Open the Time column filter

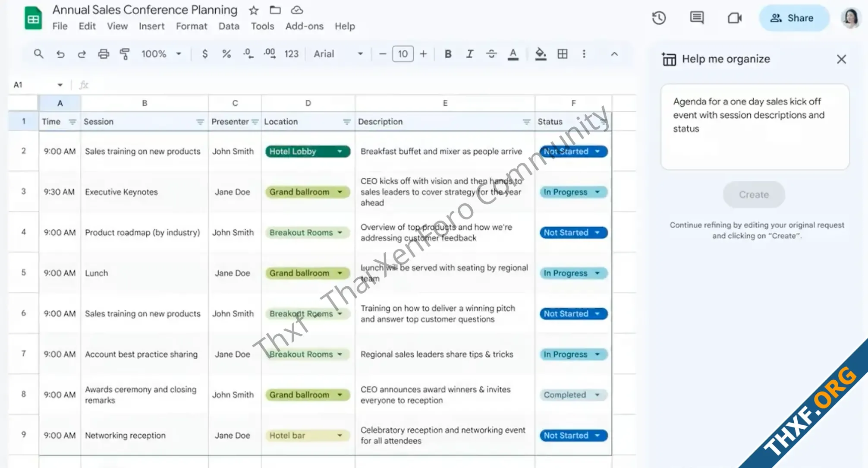(72, 122)
